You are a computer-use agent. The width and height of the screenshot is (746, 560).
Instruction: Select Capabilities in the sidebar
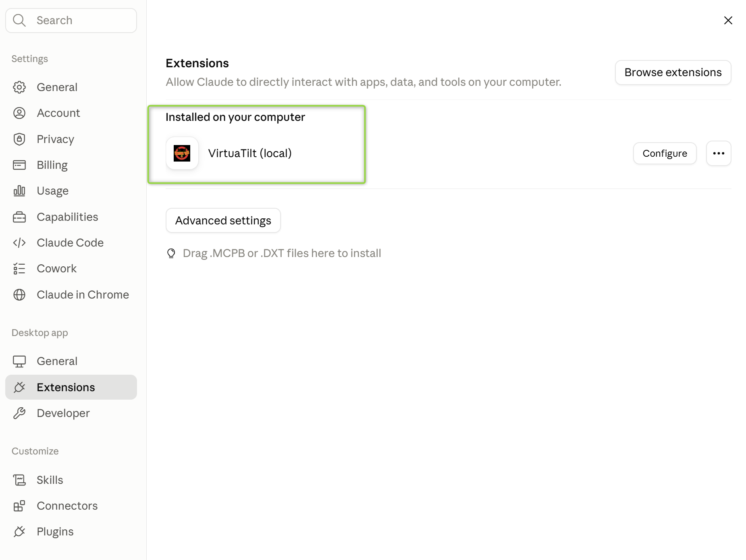coord(71,217)
